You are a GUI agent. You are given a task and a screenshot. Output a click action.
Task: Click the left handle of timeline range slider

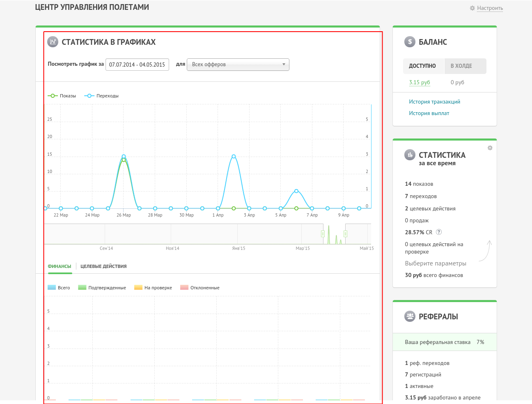323,234
